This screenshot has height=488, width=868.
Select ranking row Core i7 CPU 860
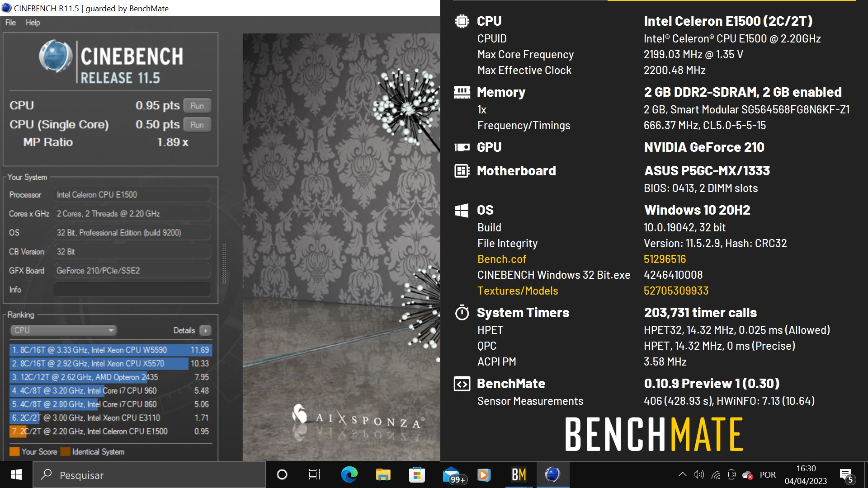point(110,404)
